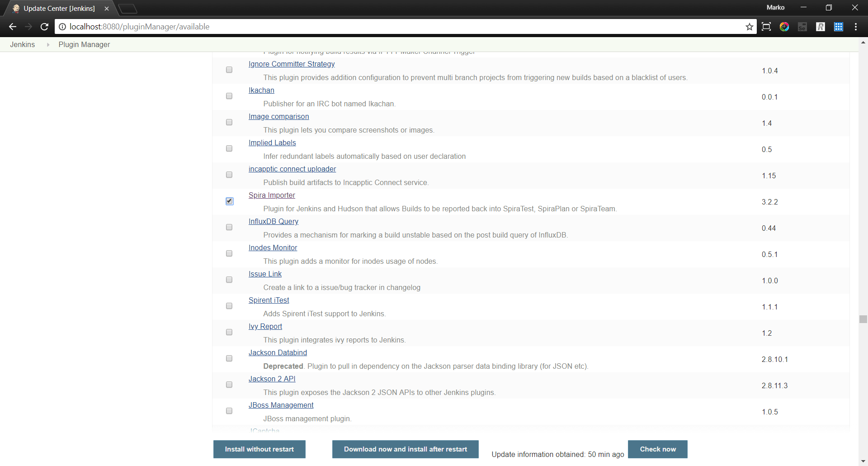This screenshot has width=868, height=466.
Task: Open the Ignore Committer Strategy link
Action: tap(292, 64)
